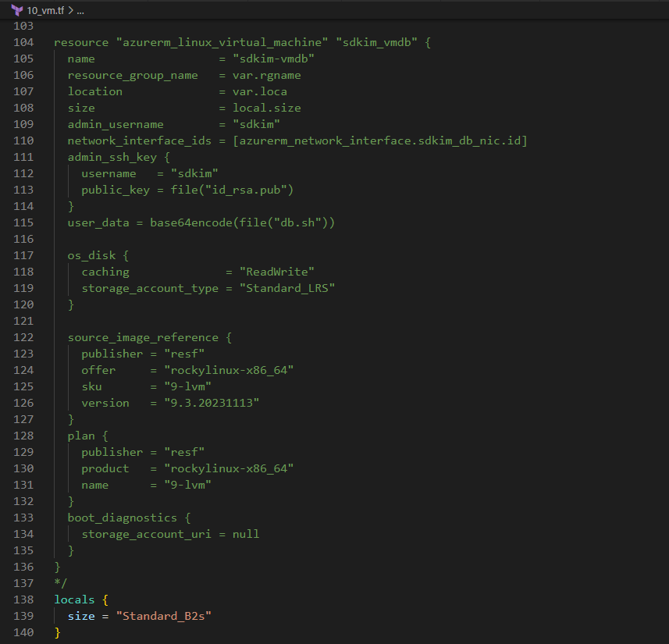This screenshot has width=669, height=644.
Task: Click the boot_diagnostics block name
Action: (x=122, y=518)
